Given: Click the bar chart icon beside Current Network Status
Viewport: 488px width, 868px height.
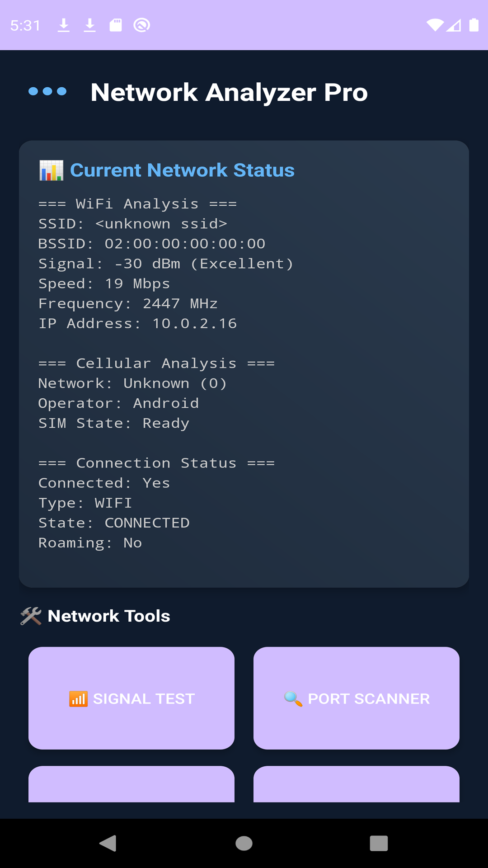Looking at the screenshot, I should coord(51,170).
